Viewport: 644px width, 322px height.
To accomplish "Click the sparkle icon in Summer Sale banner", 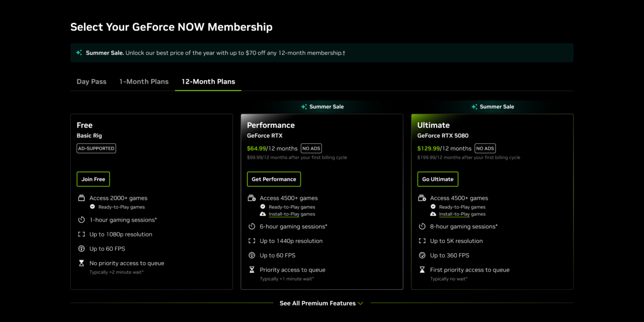I will click(79, 53).
